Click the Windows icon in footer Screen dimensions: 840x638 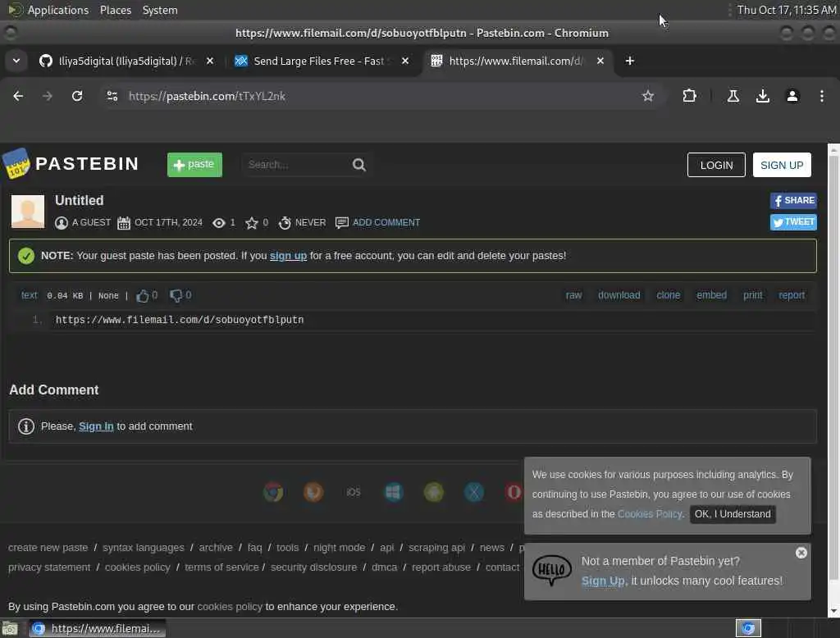point(394,492)
